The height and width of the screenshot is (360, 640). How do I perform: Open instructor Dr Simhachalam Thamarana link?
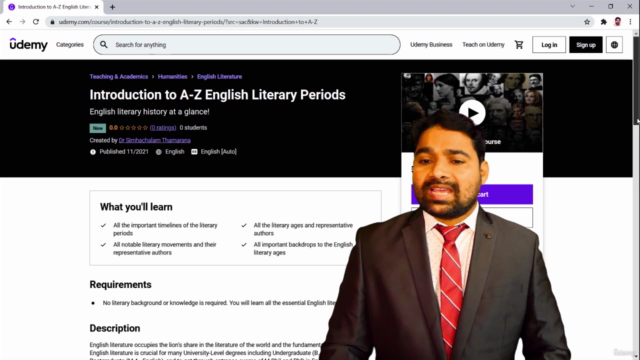[155, 140]
